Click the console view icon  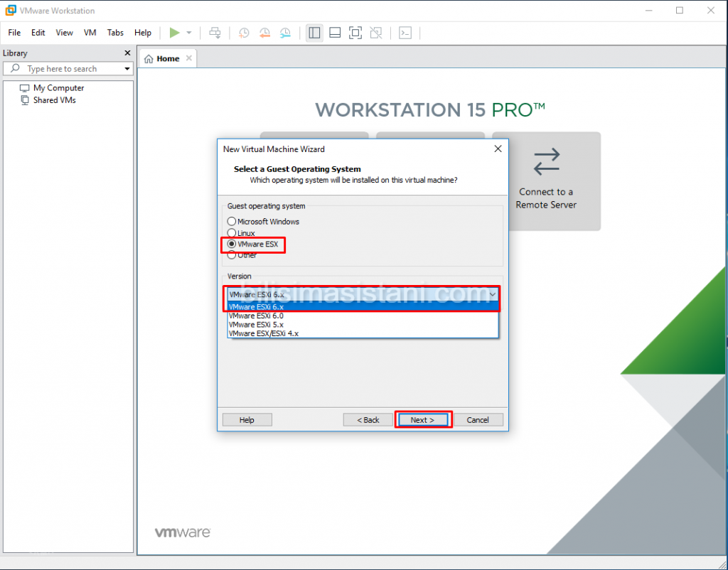coord(405,33)
